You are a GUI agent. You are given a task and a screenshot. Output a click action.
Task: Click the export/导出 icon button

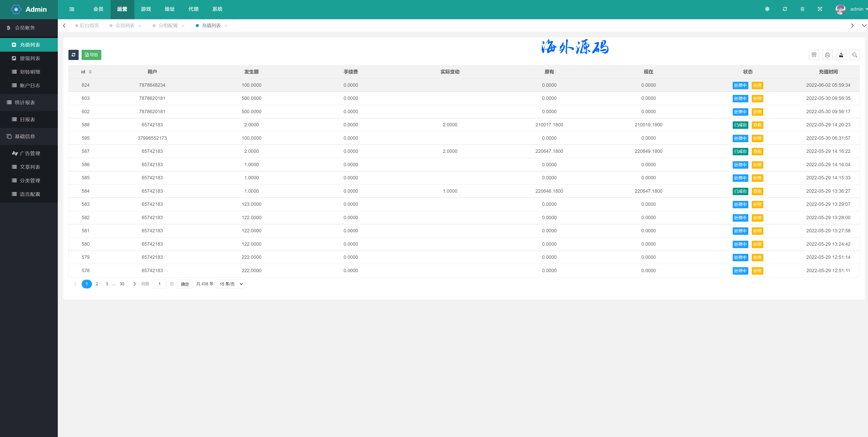pos(91,54)
